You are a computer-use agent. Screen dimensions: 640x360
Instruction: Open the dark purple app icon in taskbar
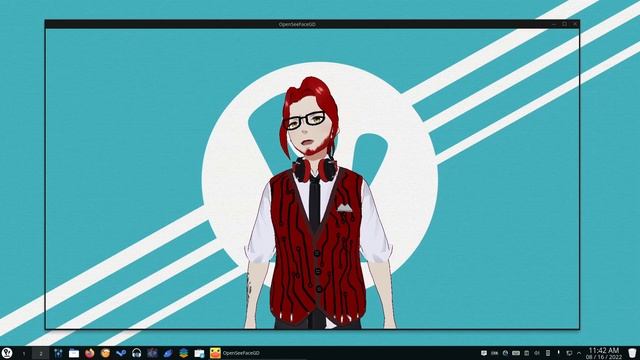point(152,353)
